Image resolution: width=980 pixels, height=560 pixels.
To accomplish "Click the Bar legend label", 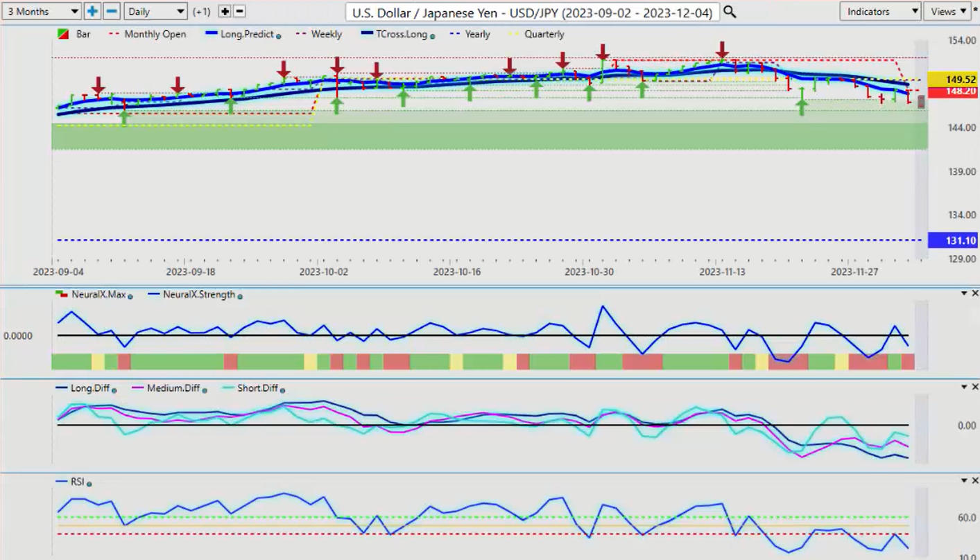I will pos(83,34).
